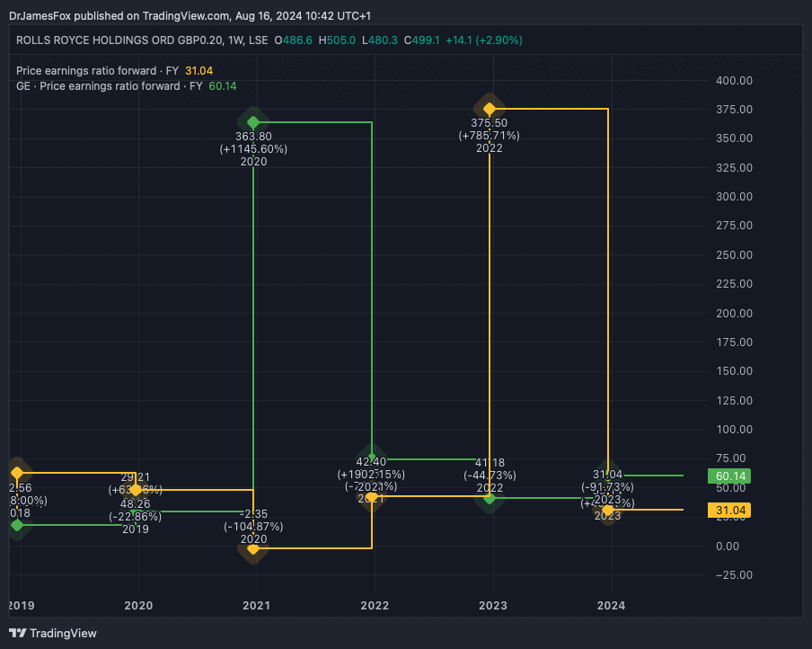Click the -25.00 label on price axis
The image size is (812, 649).
pos(733,575)
